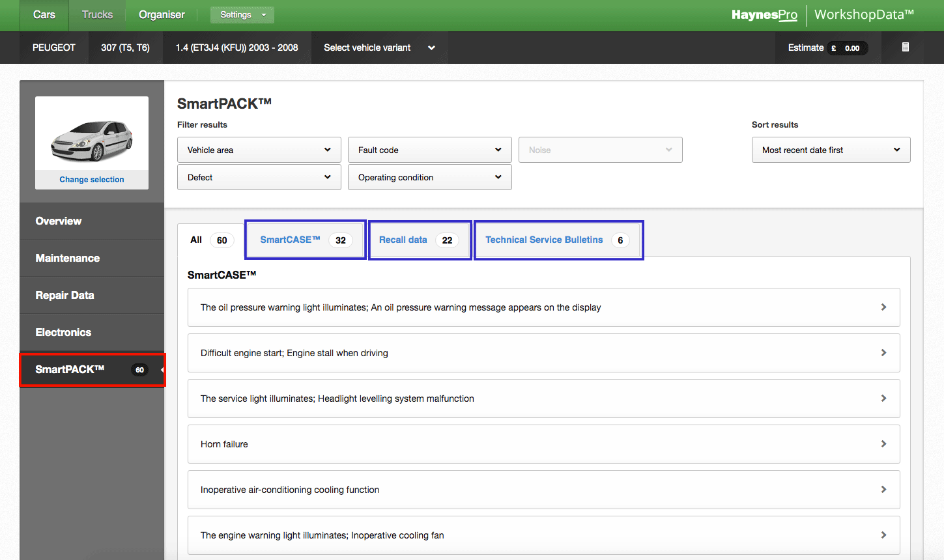The height and width of the screenshot is (560, 944).
Task: Click the HaynesPro WorkshopData logo
Action: coord(822,15)
